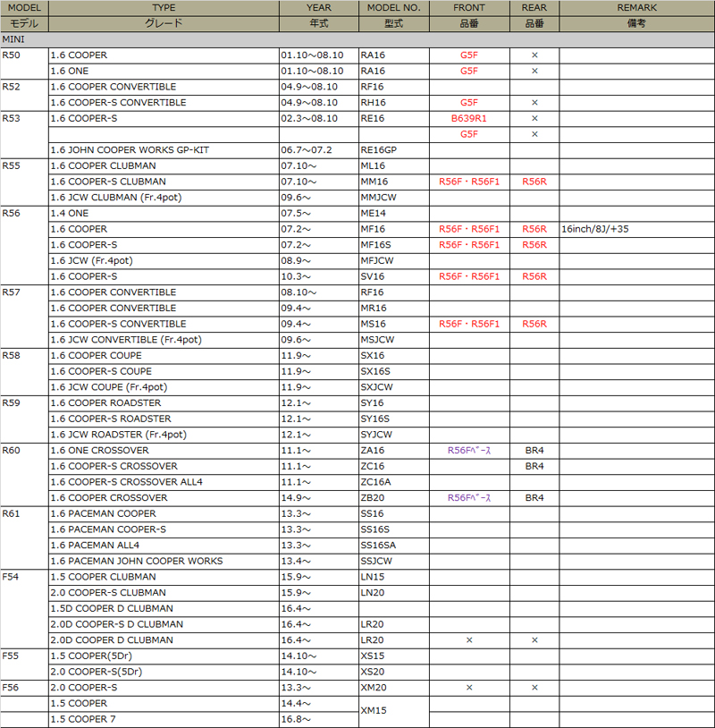This screenshot has width=715, height=728.
Task: Click the SX16S model number
Action: click(394, 371)
